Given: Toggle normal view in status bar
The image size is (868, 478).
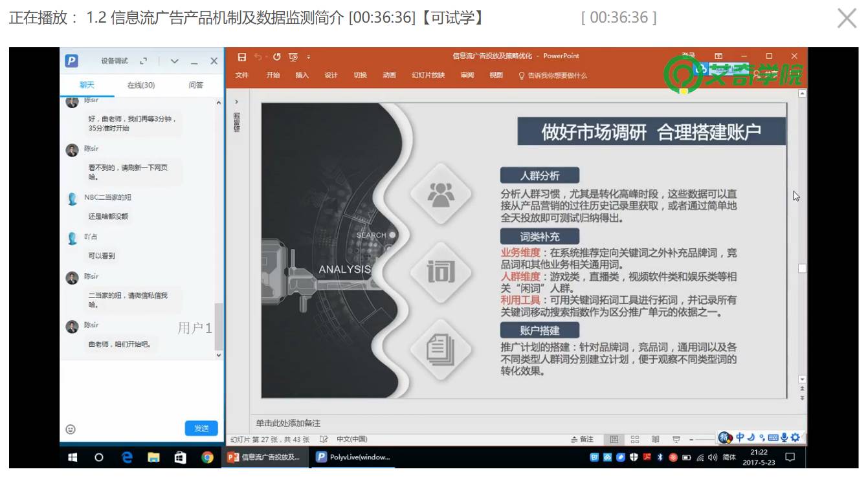Looking at the screenshot, I should 614,439.
